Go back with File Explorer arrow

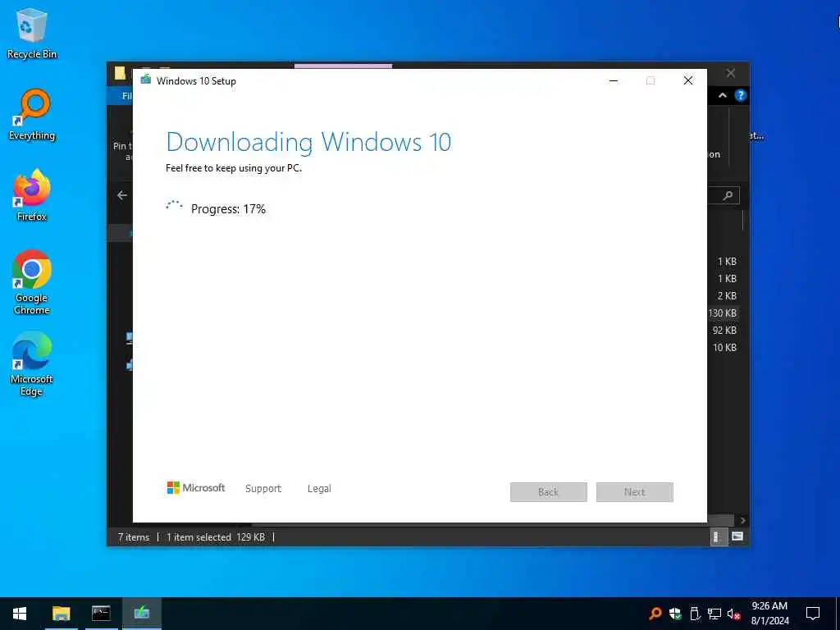click(x=122, y=195)
